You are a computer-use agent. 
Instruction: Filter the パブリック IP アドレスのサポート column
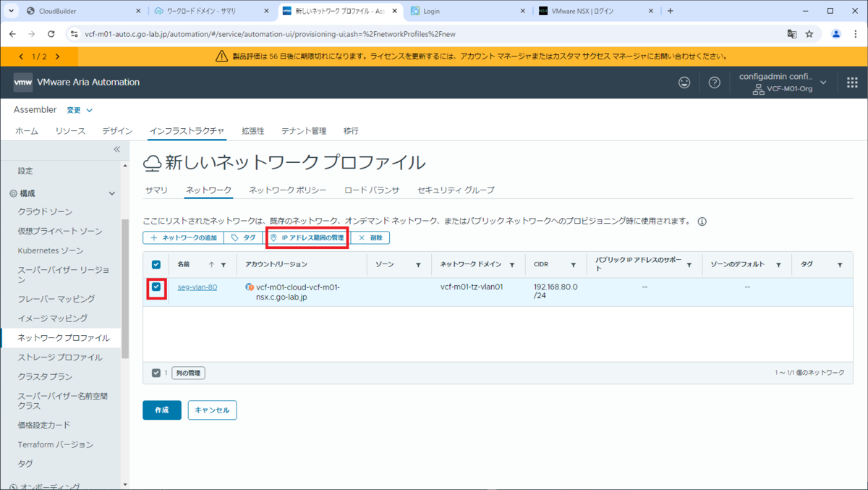tap(689, 265)
